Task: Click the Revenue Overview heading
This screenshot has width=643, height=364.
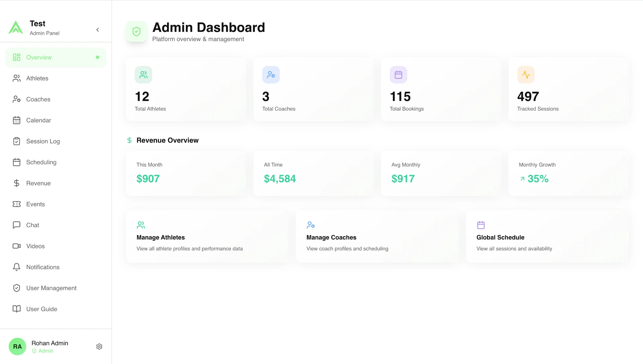Action: click(167, 141)
